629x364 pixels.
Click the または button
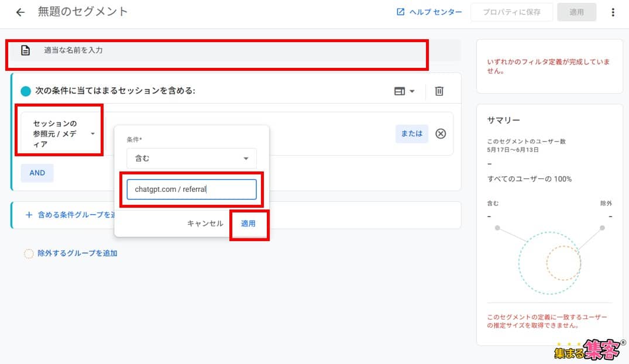tap(411, 133)
